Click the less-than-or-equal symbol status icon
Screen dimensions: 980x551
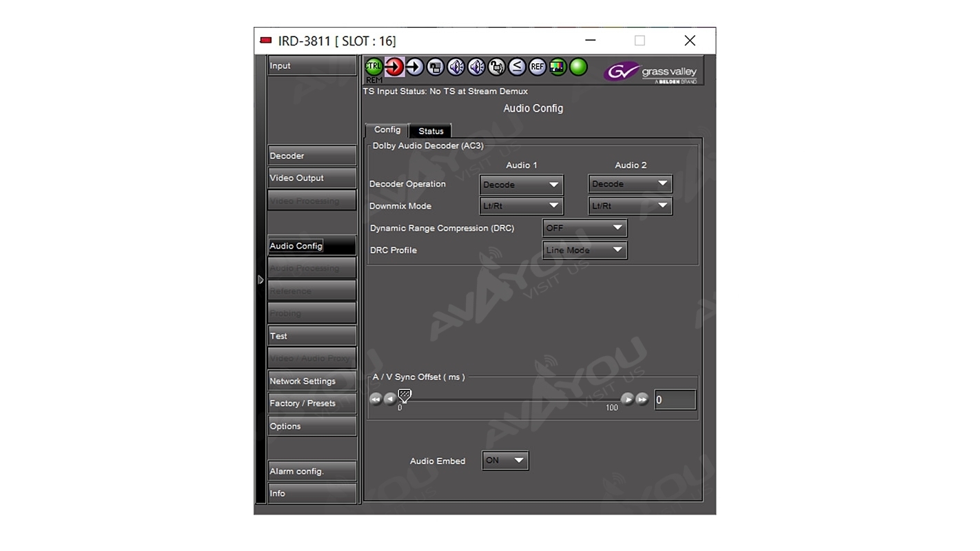click(x=517, y=67)
